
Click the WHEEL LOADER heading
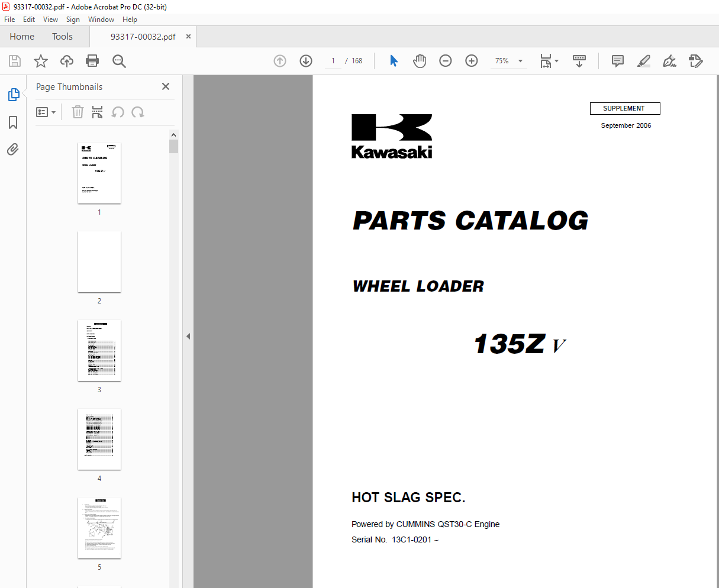(418, 286)
